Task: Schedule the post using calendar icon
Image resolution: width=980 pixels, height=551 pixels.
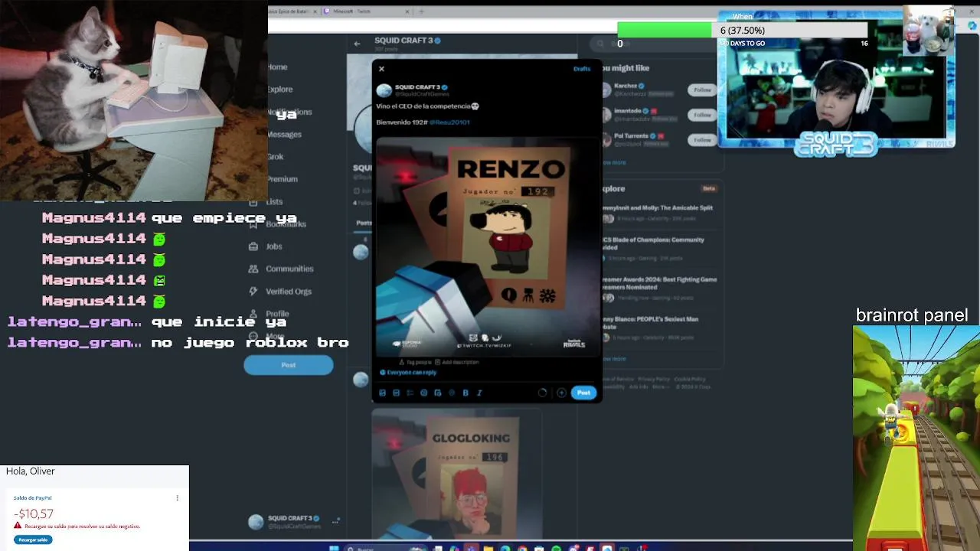Action: tap(437, 393)
